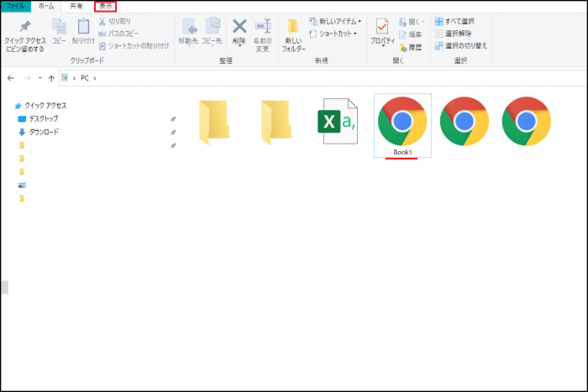Screen dimensions: 588x392
Task: Expand the chevron after PC in address bar
Action: 95,78
